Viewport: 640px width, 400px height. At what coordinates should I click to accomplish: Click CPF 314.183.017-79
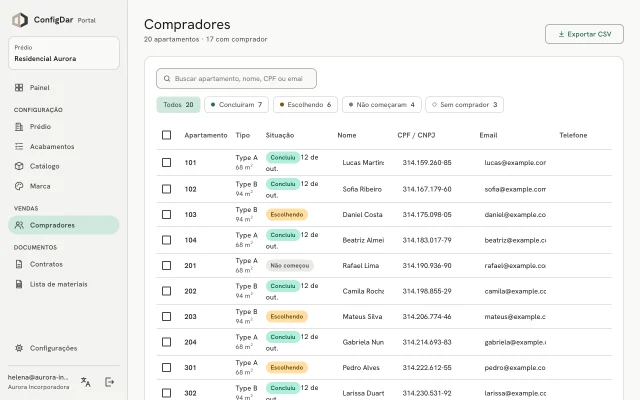pos(427,240)
